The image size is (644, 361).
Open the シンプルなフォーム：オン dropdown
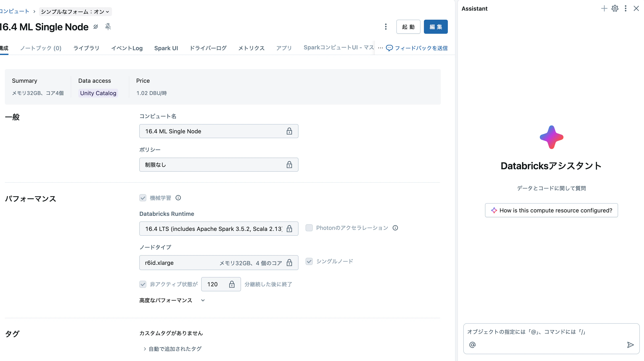click(75, 11)
